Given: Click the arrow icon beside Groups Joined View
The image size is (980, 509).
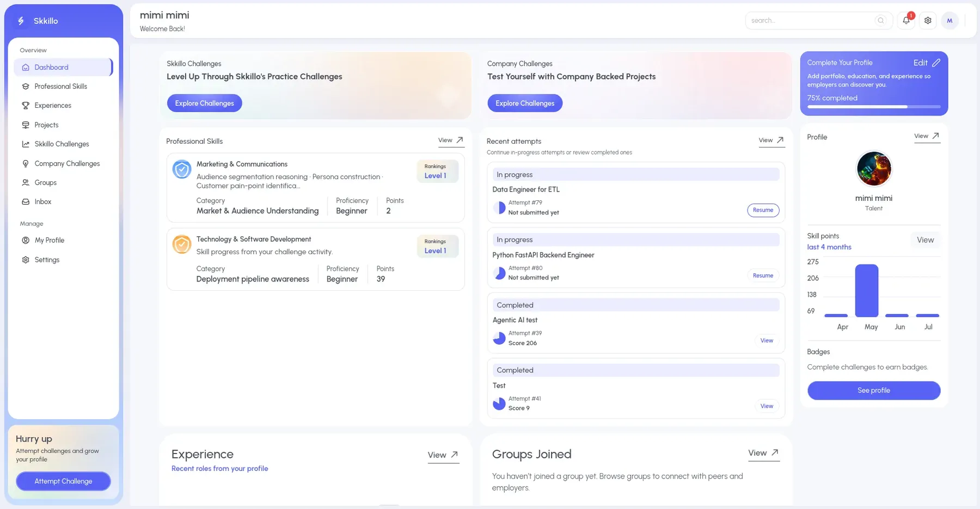Looking at the screenshot, I should [775, 452].
